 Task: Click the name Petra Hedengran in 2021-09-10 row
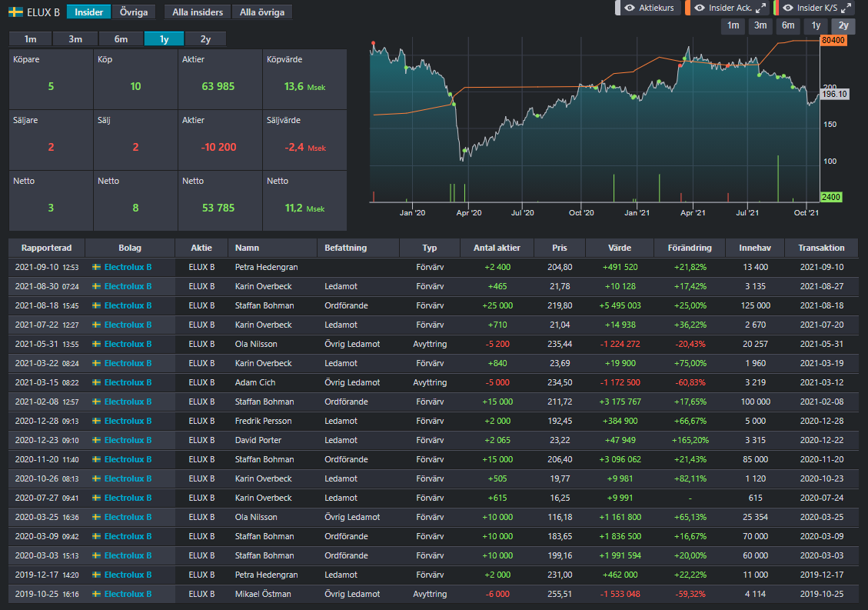tap(266, 267)
